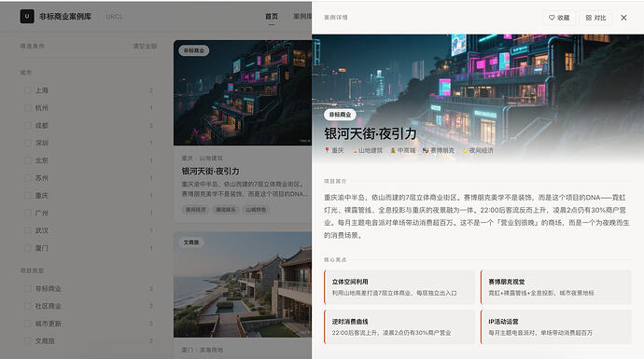Click the grid 对比 compare button

point(596,18)
